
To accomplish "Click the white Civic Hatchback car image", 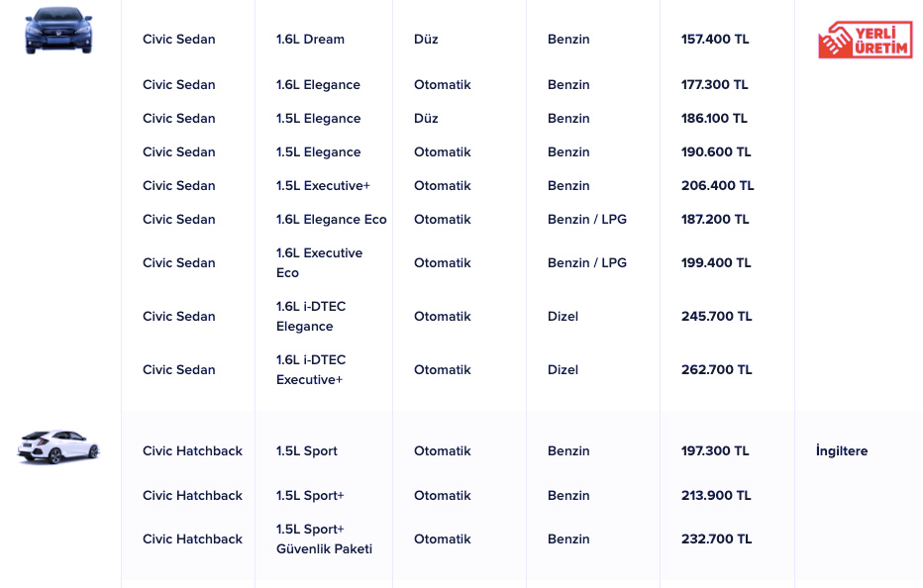I will coord(58,447).
